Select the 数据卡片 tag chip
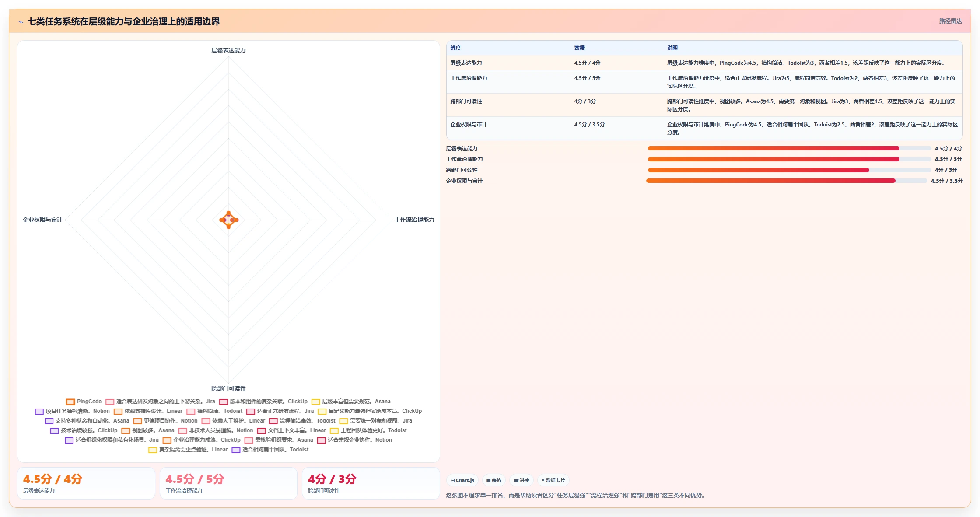The image size is (980, 517). pos(553,480)
